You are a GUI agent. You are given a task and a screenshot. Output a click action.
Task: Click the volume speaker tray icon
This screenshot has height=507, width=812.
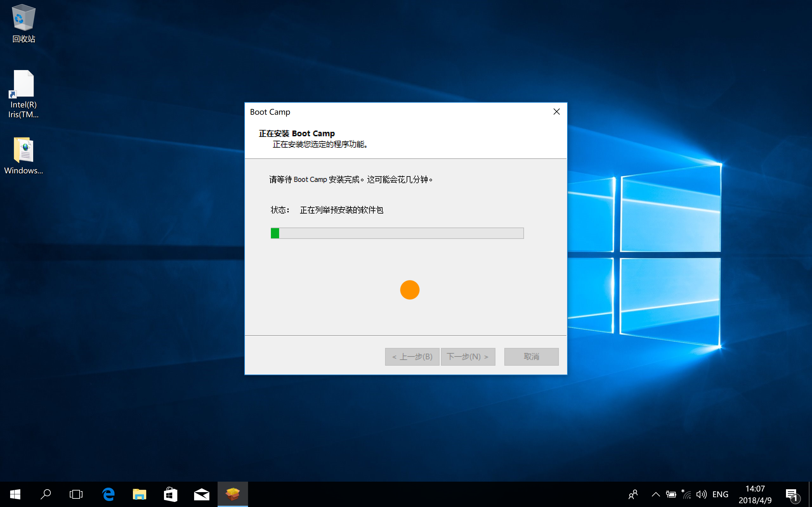(x=701, y=494)
